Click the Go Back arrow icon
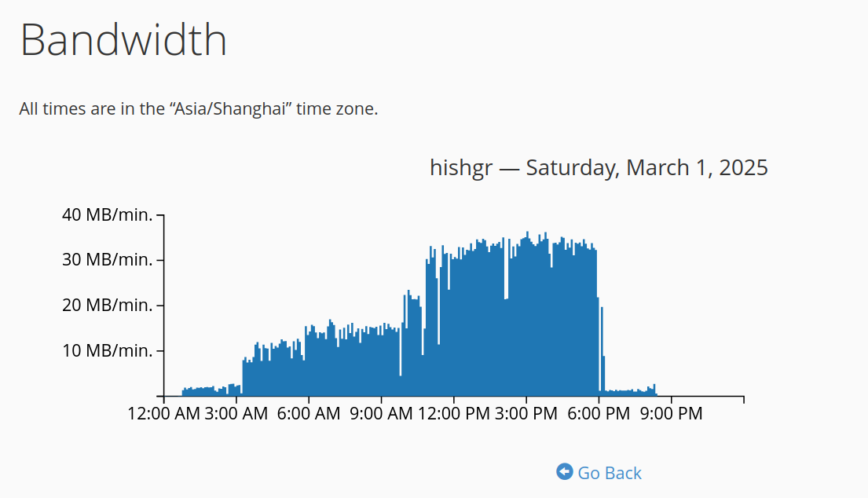The height and width of the screenshot is (498, 868). pyautogui.click(x=565, y=471)
